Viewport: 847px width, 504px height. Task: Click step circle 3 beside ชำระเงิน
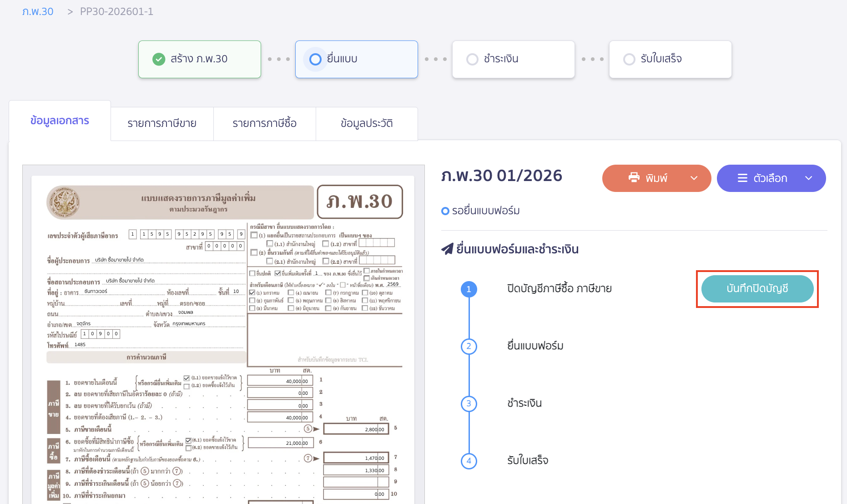pyautogui.click(x=469, y=403)
